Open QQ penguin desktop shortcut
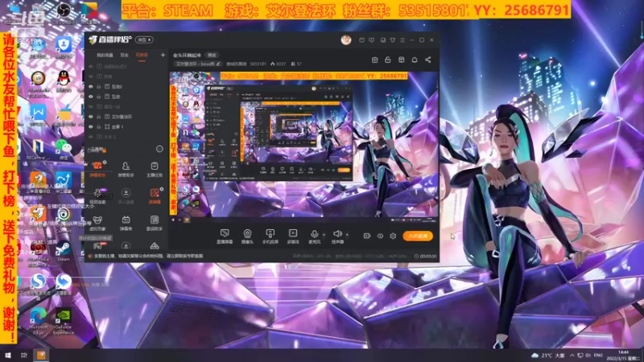Screen dimensions: 644x362 [x=64, y=81]
